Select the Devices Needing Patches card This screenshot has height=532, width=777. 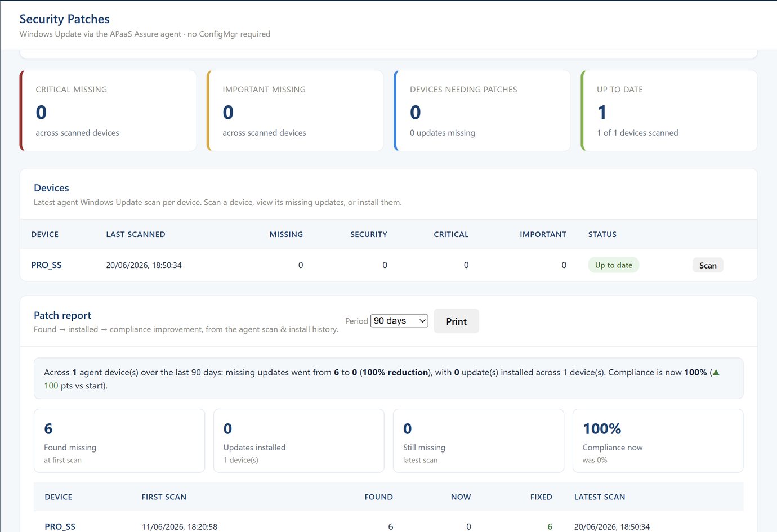(482, 110)
